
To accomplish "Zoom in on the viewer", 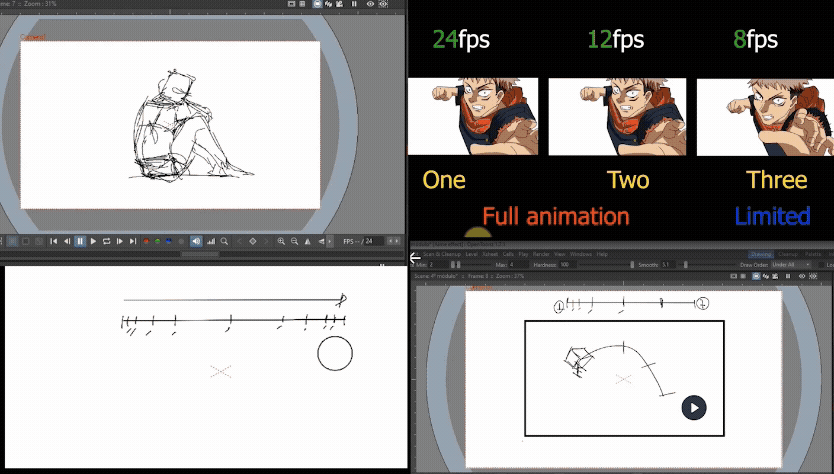I will pyautogui.click(x=281, y=241).
